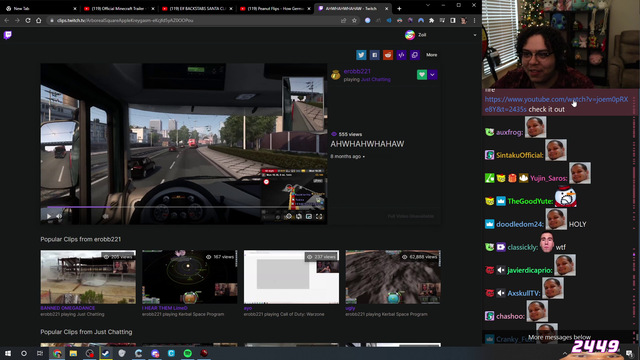Click the embed code icon beside Reddit
640x360 pixels.
pyautogui.click(x=401, y=55)
